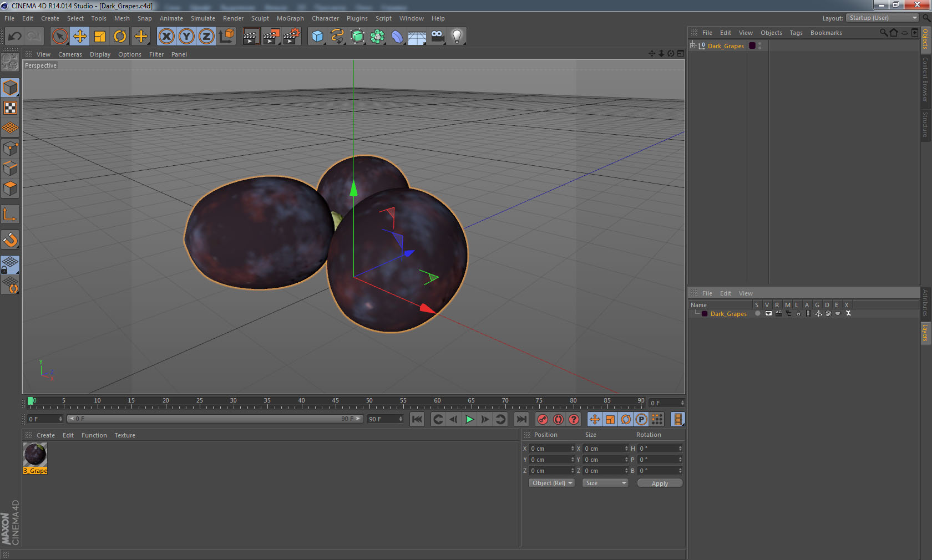
Task: Select the Move tool in top toolbar
Action: click(x=80, y=37)
